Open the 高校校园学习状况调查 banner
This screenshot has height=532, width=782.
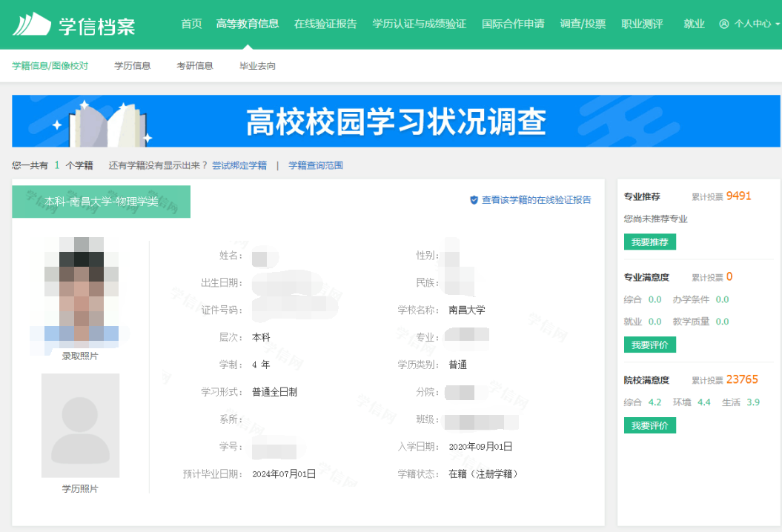point(391,122)
